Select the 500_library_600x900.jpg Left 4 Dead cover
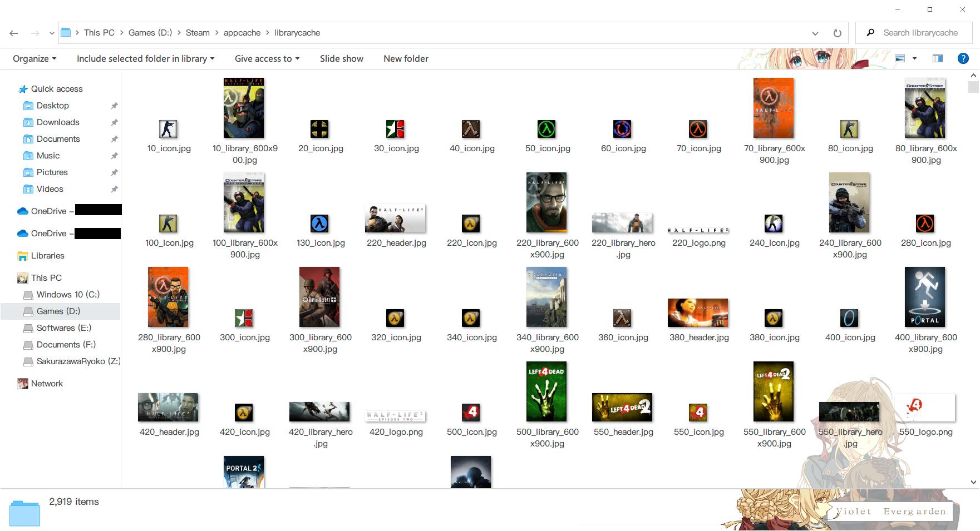 pos(546,391)
